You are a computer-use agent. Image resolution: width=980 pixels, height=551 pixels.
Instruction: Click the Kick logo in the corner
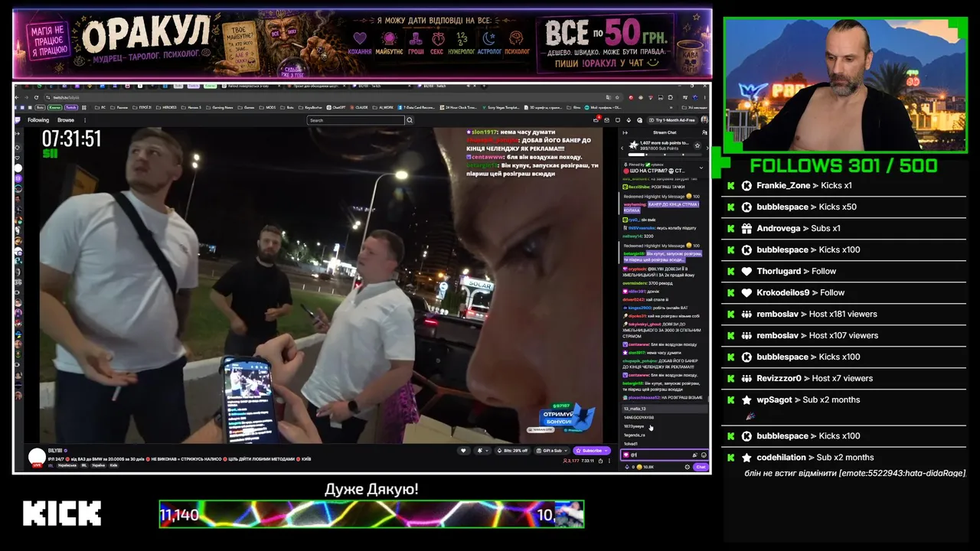point(62,514)
